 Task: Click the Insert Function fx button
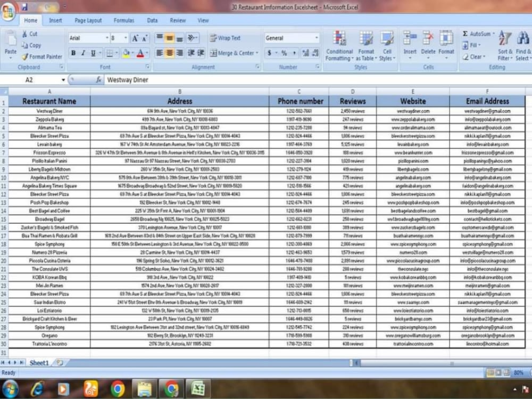(98, 80)
